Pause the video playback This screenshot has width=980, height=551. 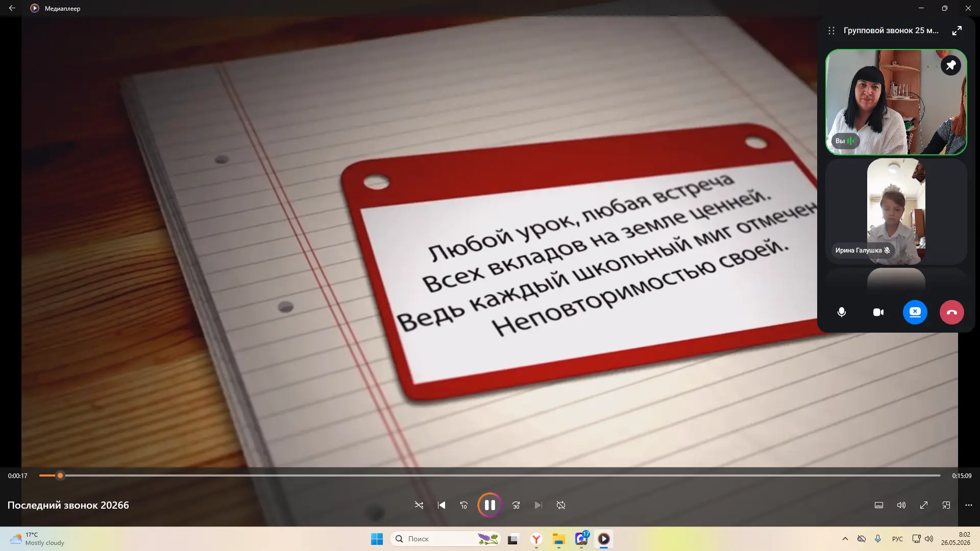click(489, 505)
